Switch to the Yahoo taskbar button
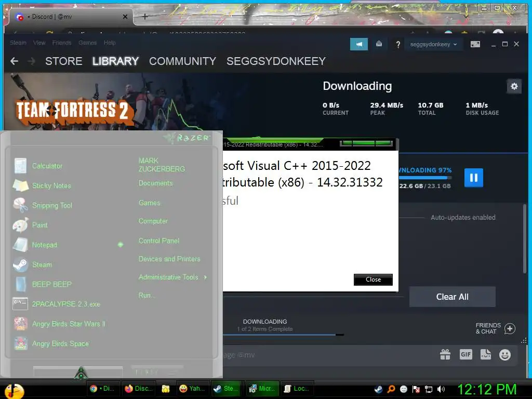Screen dimensions: 532x399 pyautogui.click(x=192, y=389)
